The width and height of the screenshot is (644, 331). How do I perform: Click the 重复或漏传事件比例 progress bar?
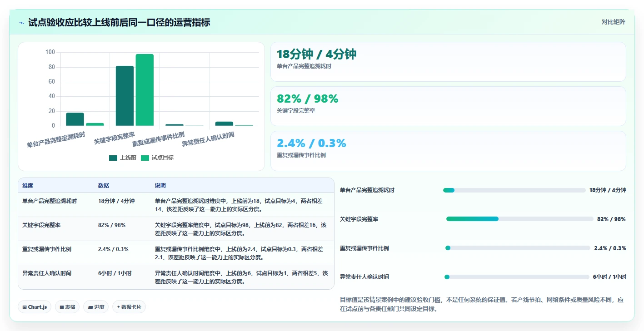point(518,248)
